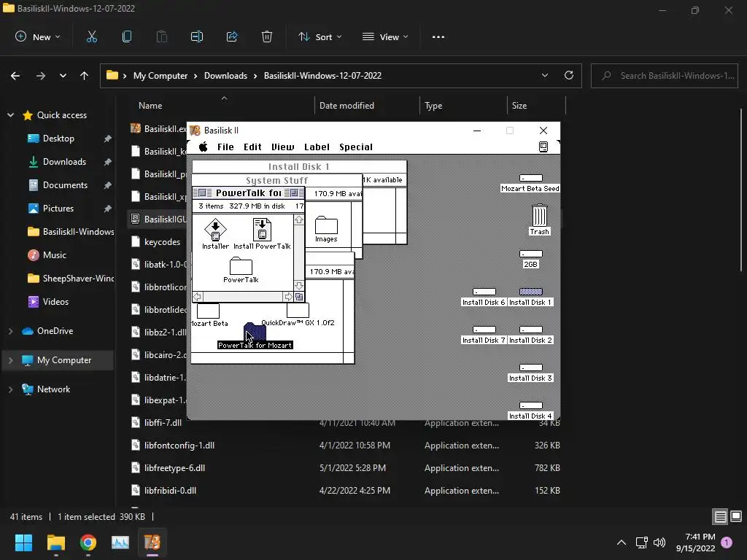The image size is (747, 560).
Task: Open Documents in Quick access sidebar
Action: [65, 185]
